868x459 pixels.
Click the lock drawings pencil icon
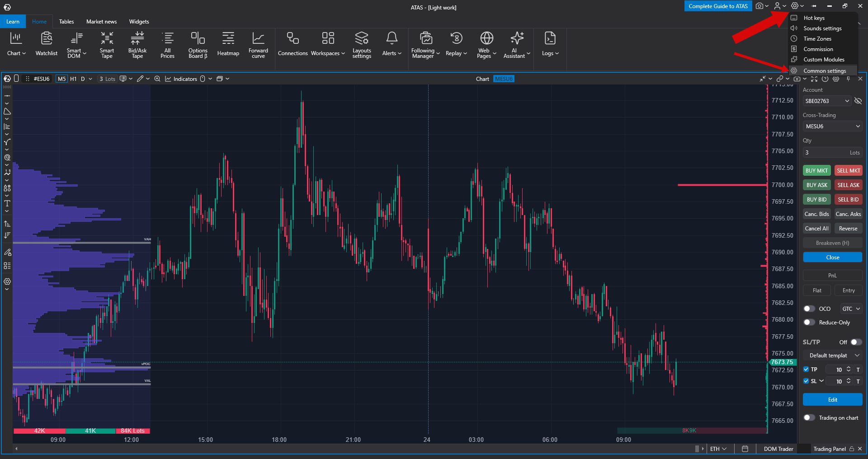pos(7,252)
